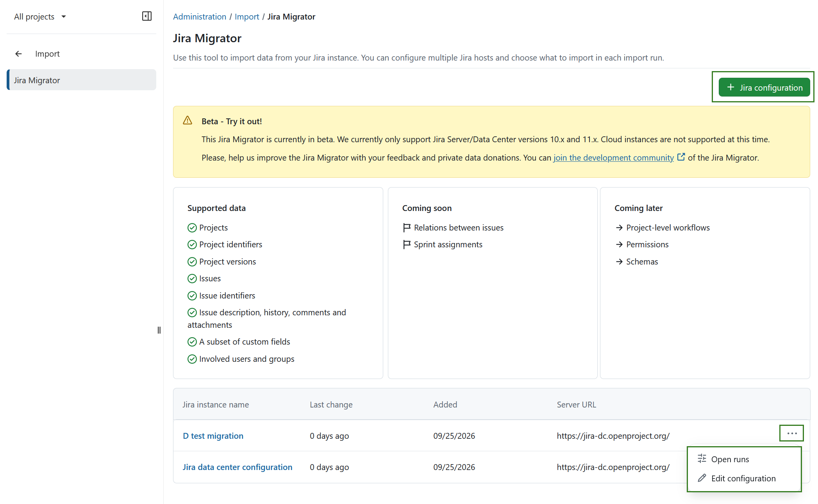Click checkmark icon beside Issue identifiers
Viewport: 818px width, 504px height.
192,296
